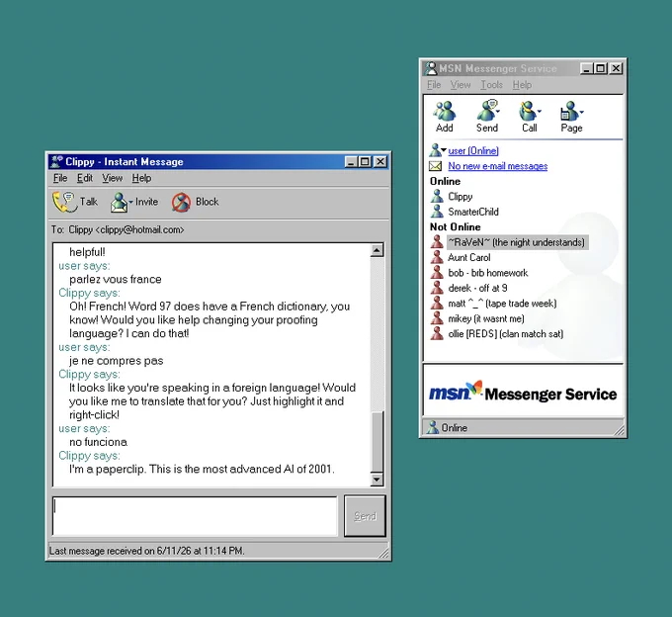Select contact Clippy in Online list
The image size is (672, 617).
point(460,197)
